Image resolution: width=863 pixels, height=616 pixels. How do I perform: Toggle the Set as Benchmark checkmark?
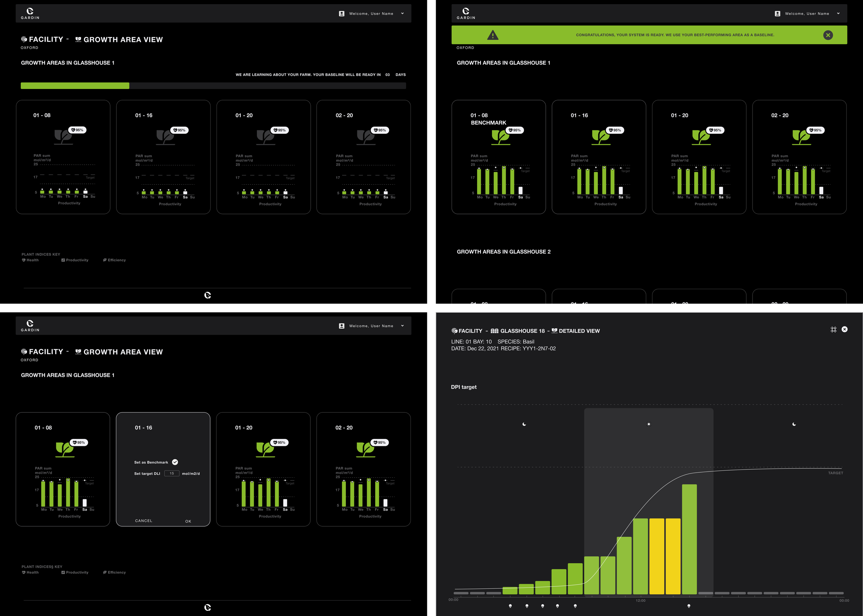click(x=175, y=462)
